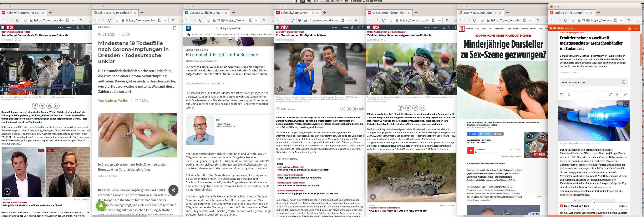The height and width of the screenshot is (217, 644).
Task: Share Spiegel article on Twitter
Action: [610, 95]
